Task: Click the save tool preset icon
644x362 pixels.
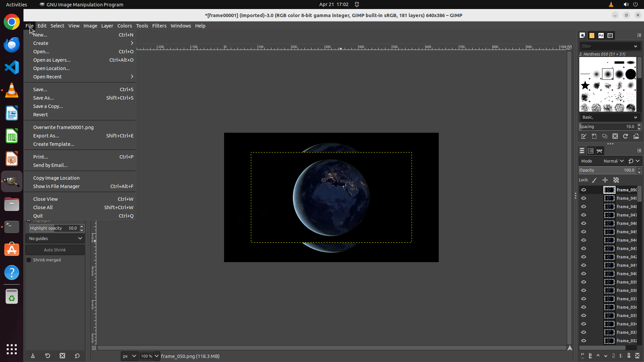Action: point(33,356)
